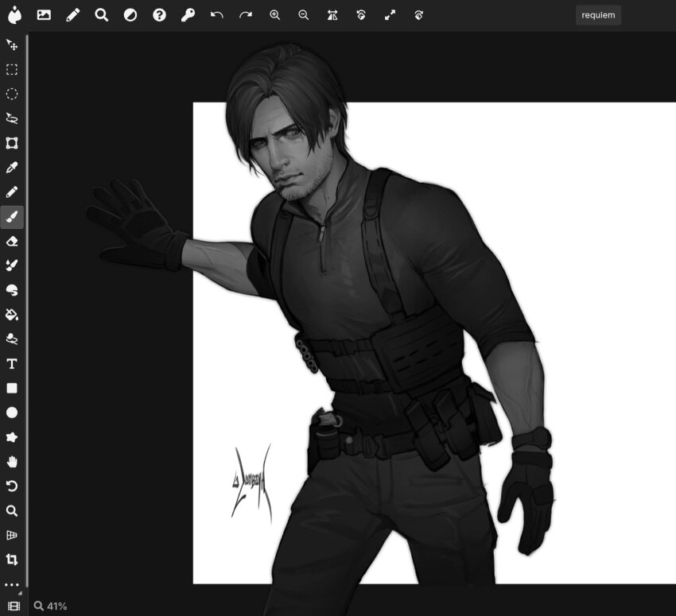Open the half-filled circle adjustments icon
Screen dimensions: 676x616
(130, 15)
